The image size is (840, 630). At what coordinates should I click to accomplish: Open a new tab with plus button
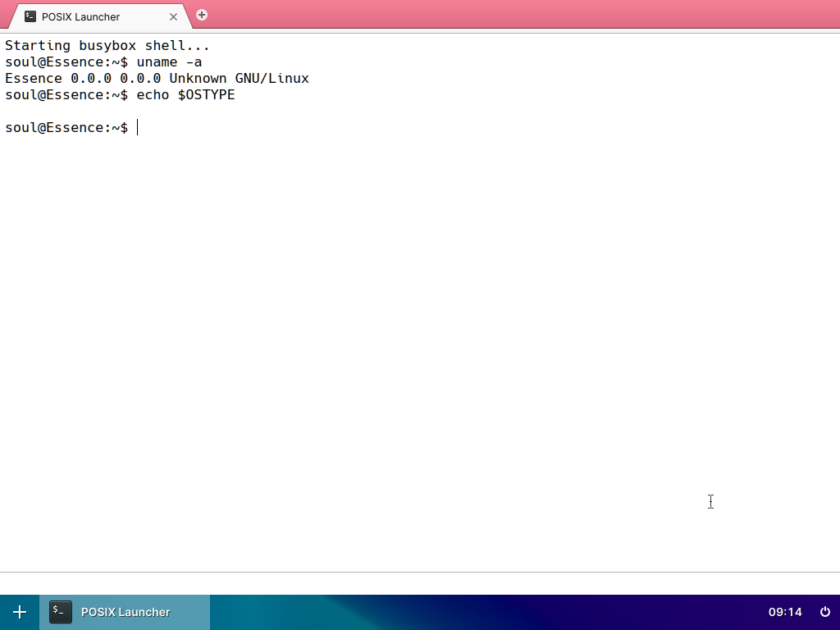point(202,15)
